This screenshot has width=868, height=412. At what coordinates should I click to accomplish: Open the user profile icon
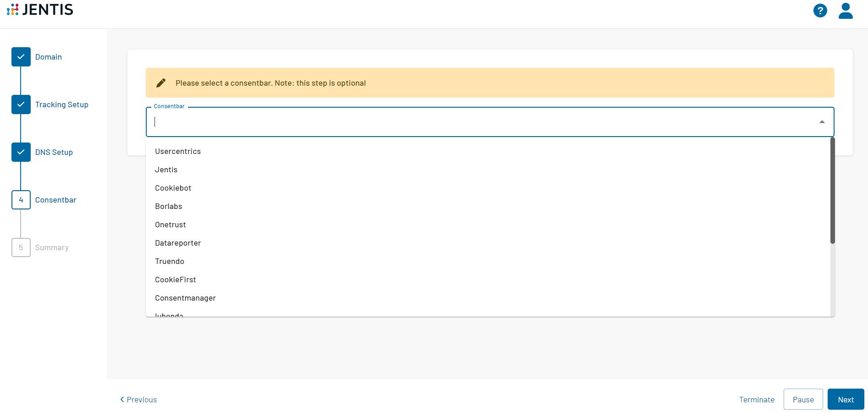pyautogui.click(x=845, y=11)
